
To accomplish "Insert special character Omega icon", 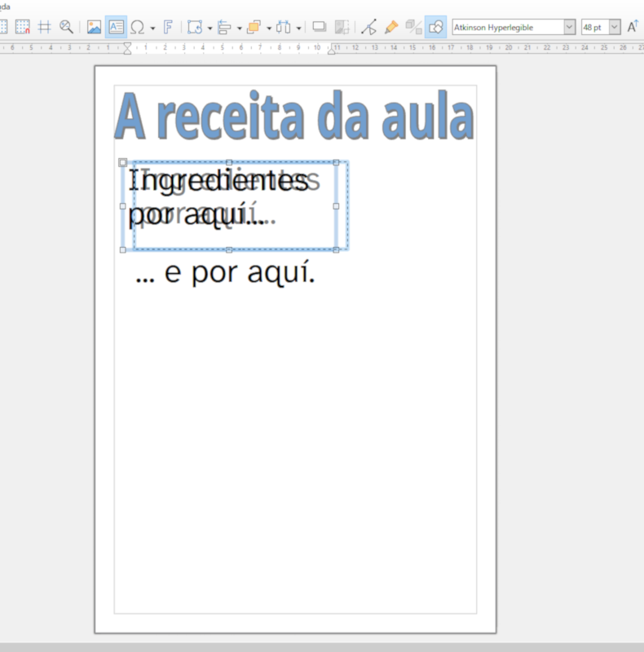I will pos(137,28).
